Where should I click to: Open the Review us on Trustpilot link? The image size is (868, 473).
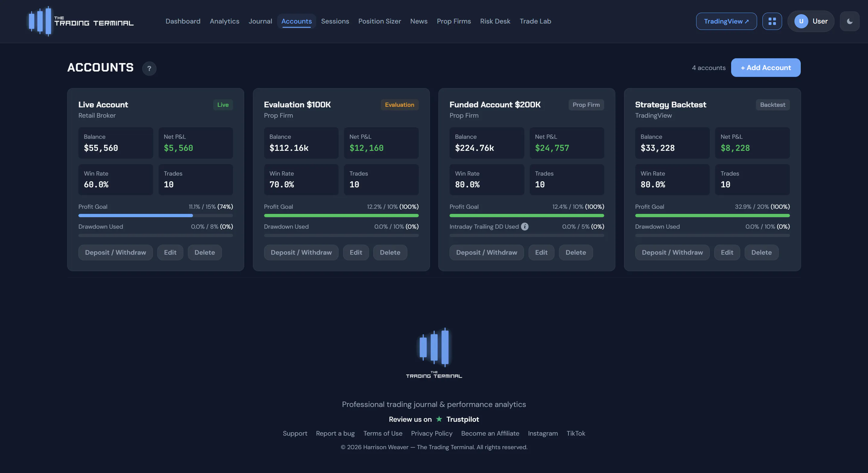pos(434,419)
